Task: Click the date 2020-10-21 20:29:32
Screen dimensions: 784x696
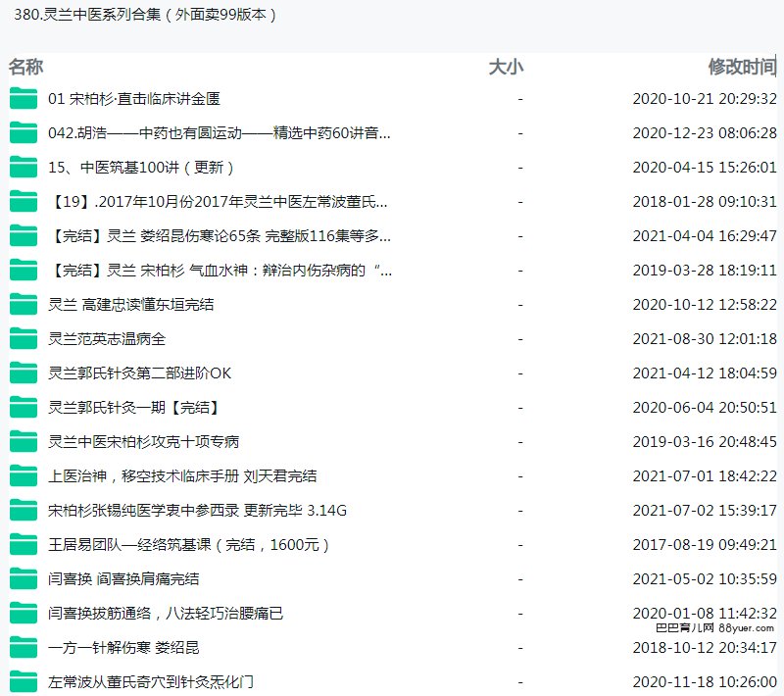Action: [x=705, y=98]
